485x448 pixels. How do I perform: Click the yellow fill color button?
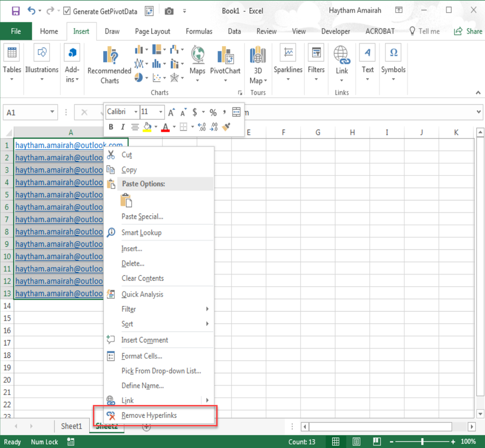(147, 127)
